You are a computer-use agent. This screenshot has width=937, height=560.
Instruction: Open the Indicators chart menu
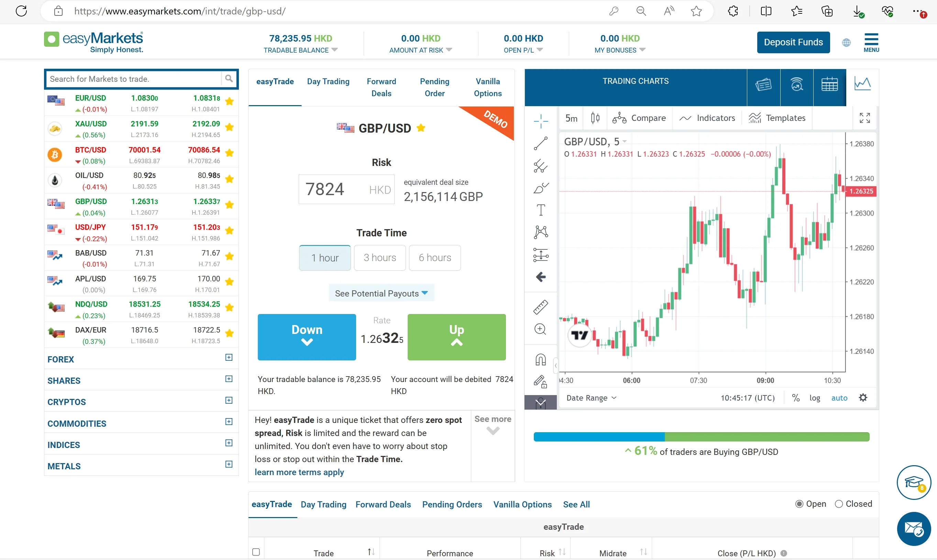(x=707, y=118)
